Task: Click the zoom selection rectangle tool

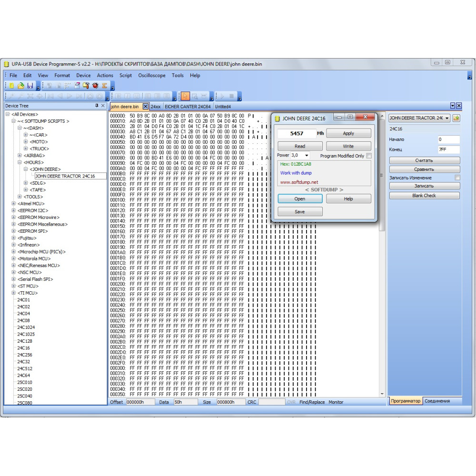Action: coord(195,96)
